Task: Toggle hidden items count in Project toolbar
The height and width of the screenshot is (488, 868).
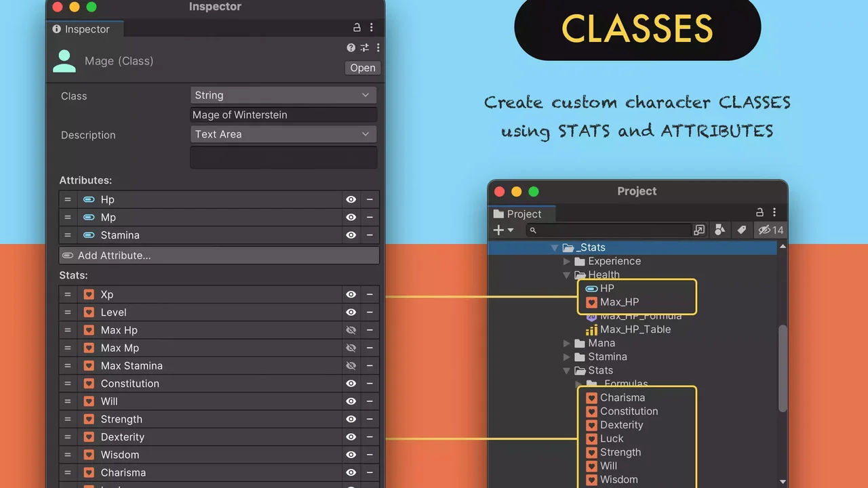Action: click(x=770, y=230)
